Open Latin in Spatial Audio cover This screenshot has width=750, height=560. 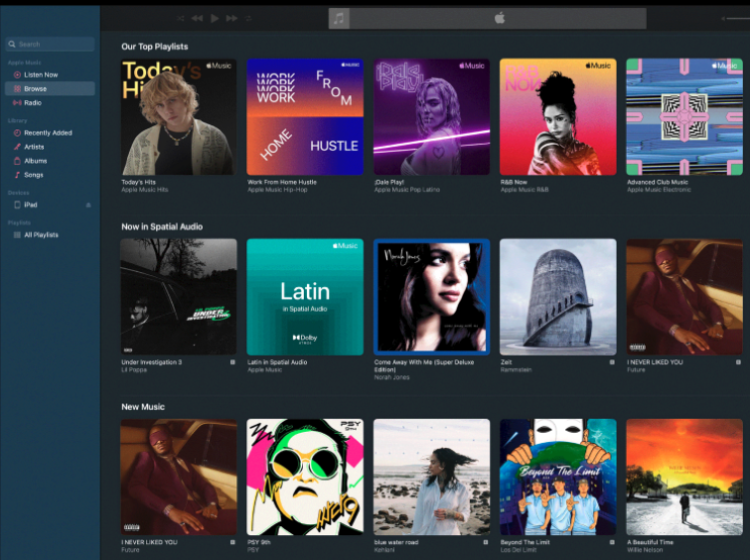coord(305,297)
